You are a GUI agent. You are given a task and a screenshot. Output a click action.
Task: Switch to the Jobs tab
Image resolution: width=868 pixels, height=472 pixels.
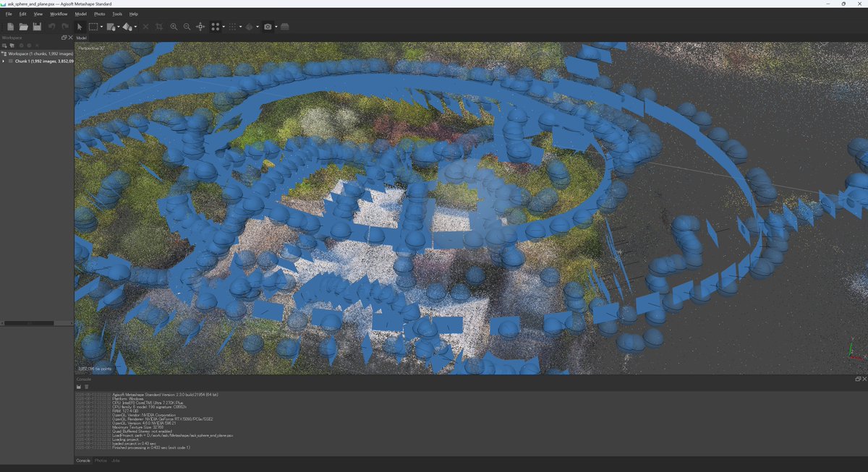click(116, 460)
